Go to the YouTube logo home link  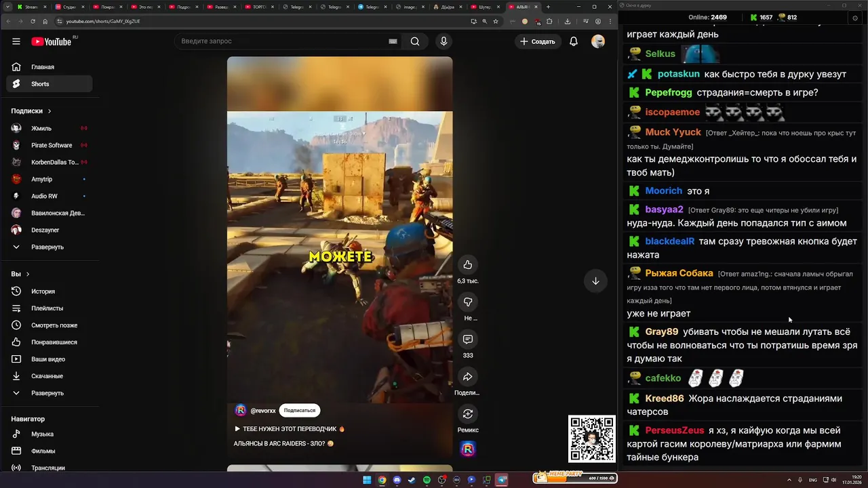[x=52, y=41]
